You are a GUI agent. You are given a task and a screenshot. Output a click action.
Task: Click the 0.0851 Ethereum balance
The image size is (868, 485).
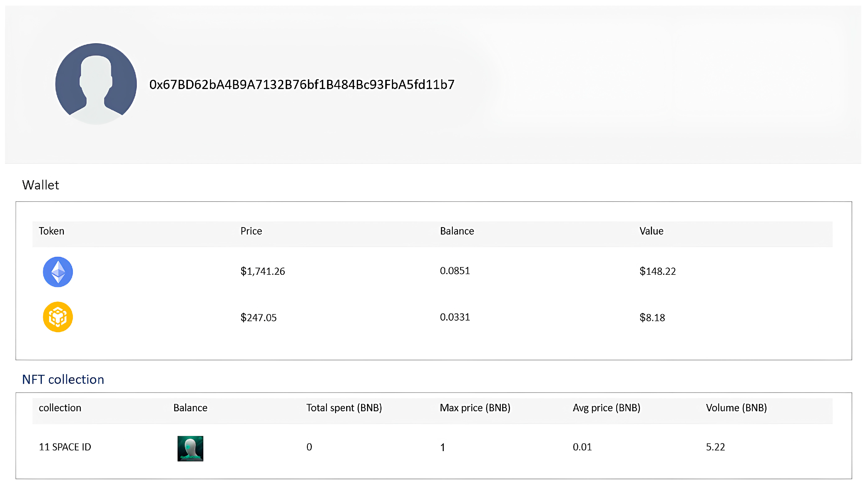pos(455,271)
